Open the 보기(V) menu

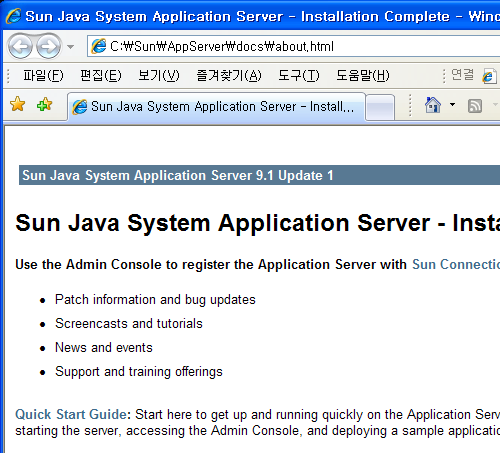pyautogui.click(x=159, y=76)
